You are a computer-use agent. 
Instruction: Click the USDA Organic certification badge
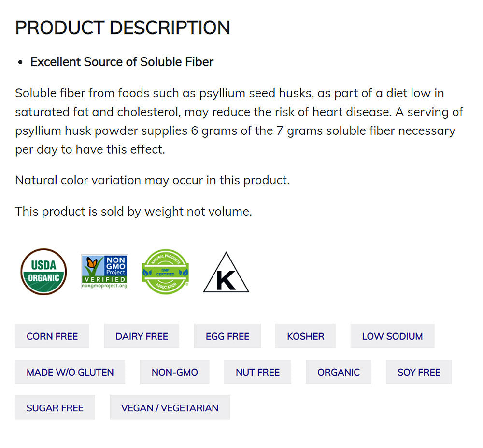point(43,272)
